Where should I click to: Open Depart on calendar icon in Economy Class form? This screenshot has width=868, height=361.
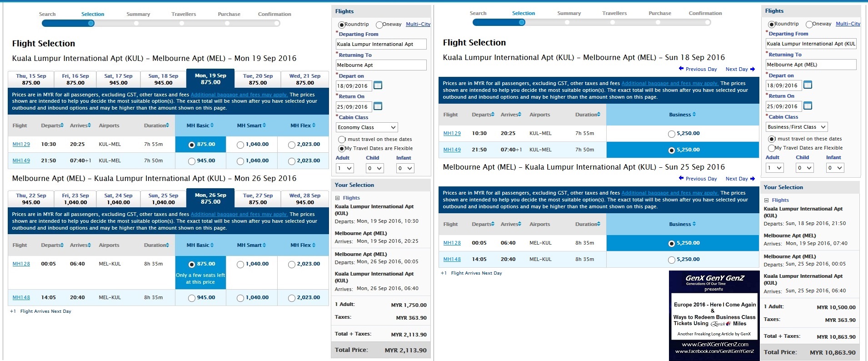point(378,85)
